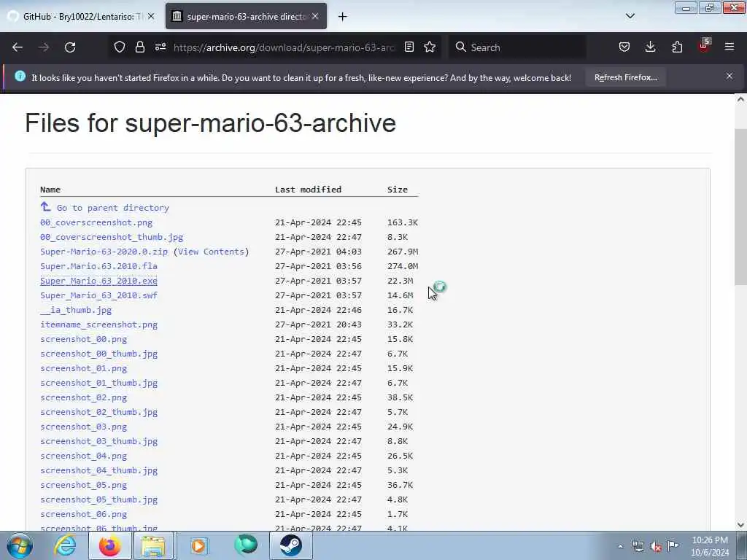Launch Internet Explorer from the taskbar
This screenshot has width=747, height=560.
click(65, 545)
